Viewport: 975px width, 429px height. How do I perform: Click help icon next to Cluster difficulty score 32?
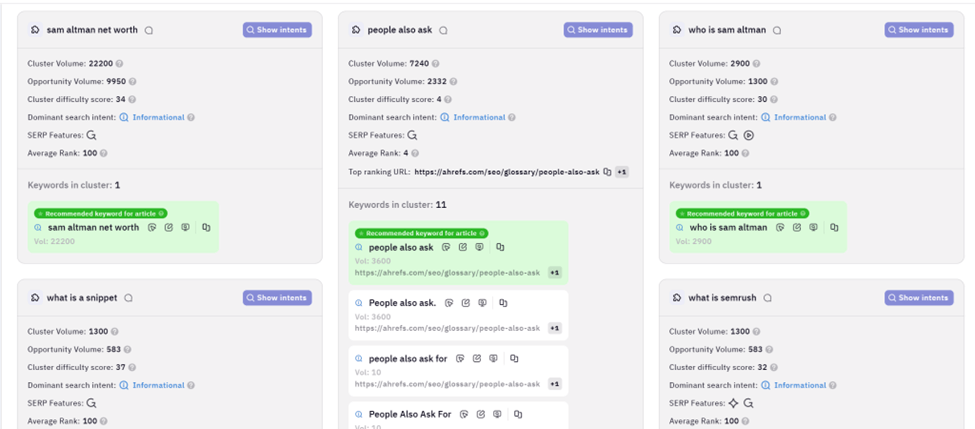tap(774, 367)
